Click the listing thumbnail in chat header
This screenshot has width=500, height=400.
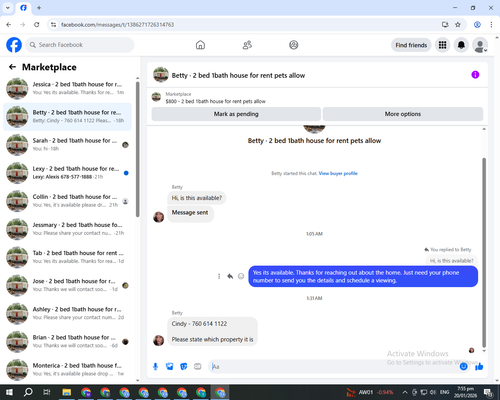coord(161,75)
